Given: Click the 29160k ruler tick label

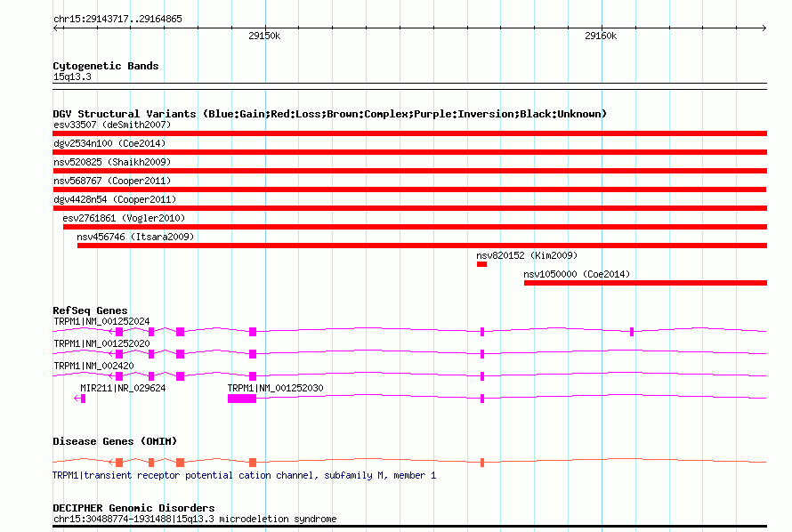Looking at the screenshot, I should click(x=601, y=36).
